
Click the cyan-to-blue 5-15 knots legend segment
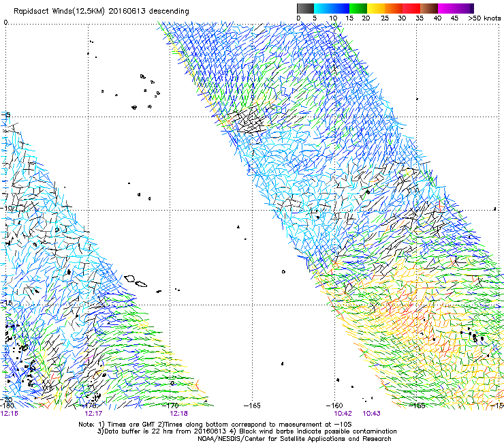[x=332, y=8]
